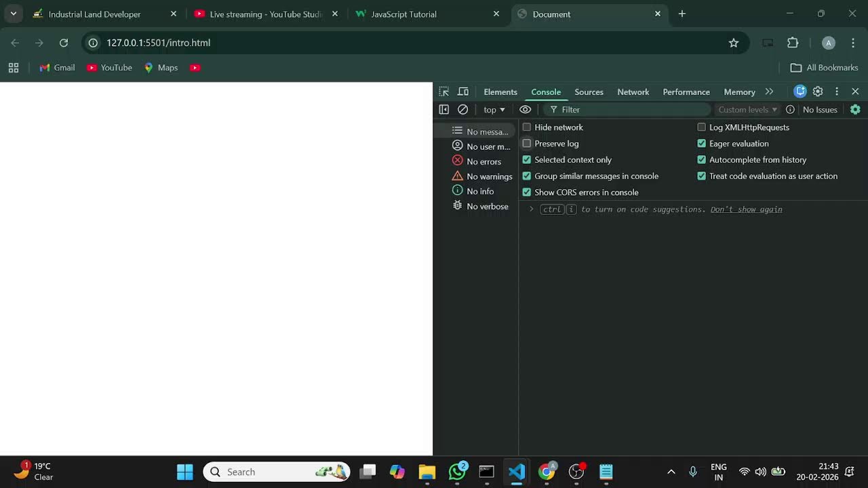Open Chrome profile avatar A
The height and width of the screenshot is (488, 868).
click(829, 43)
